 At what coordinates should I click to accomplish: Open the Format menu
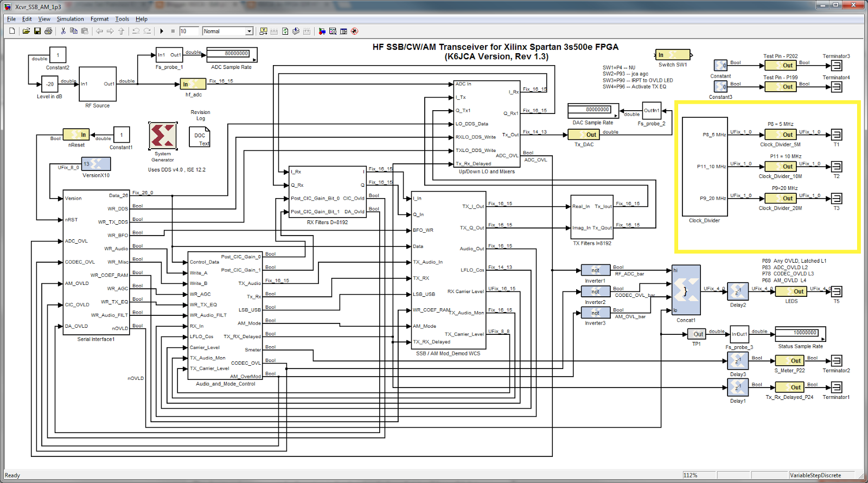pos(99,19)
